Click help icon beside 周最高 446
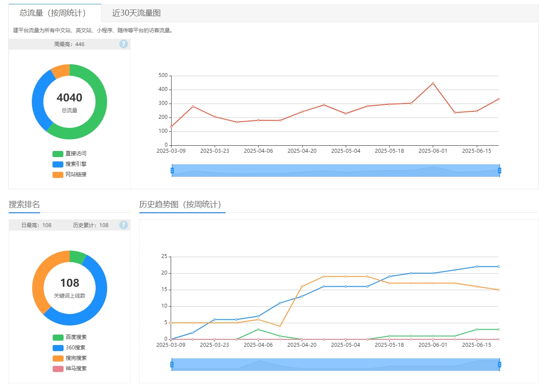This screenshot has height=392, width=546. point(124,44)
